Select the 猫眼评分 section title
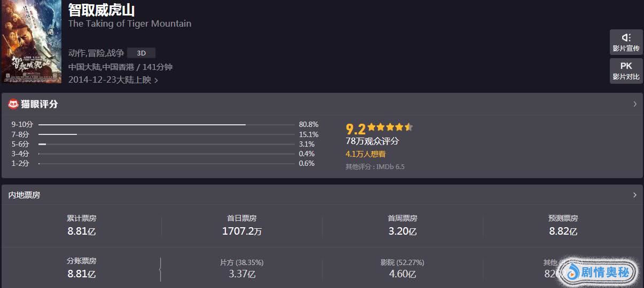Screen dimensions: 644x288 coord(40,104)
